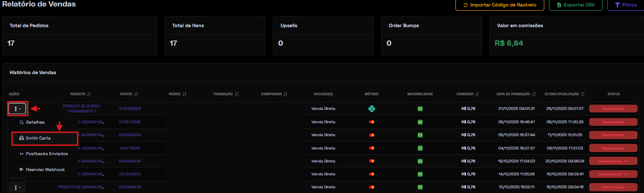Select Detalhes from the actions menu
The height and width of the screenshot is (193, 644).
click(35, 122)
